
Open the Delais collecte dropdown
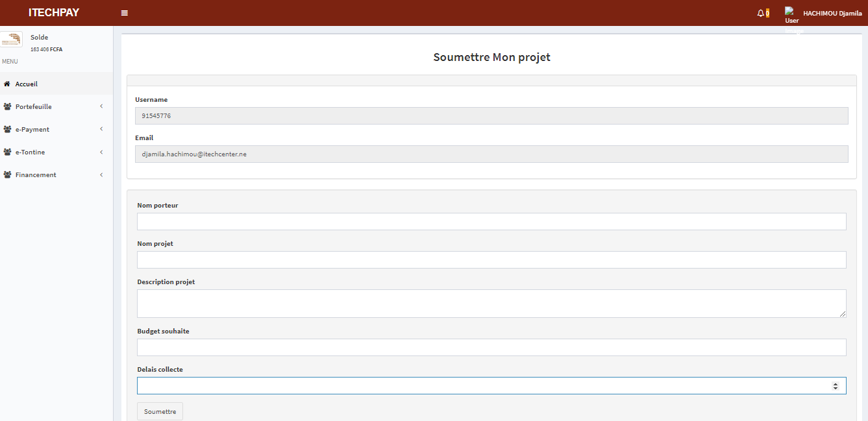(491, 385)
